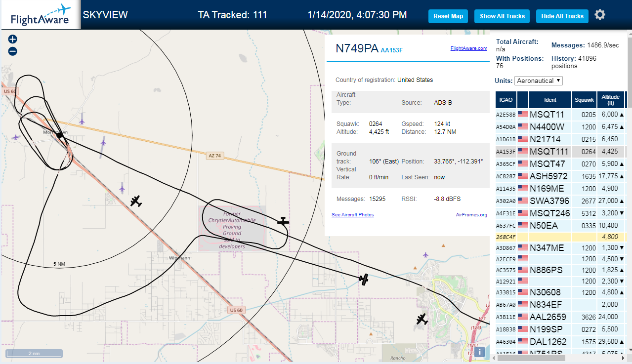Click the SKYVIEW title in header
632x364 pixels.
click(105, 15)
